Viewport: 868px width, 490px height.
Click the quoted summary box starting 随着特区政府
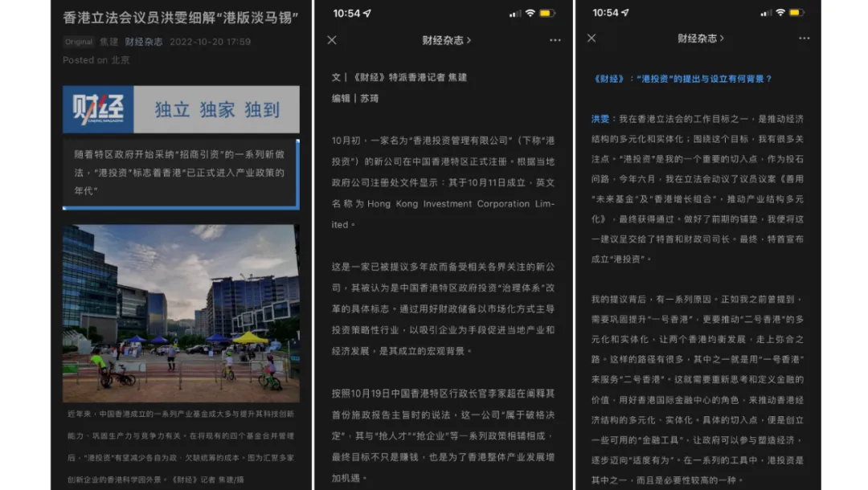[181, 173]
